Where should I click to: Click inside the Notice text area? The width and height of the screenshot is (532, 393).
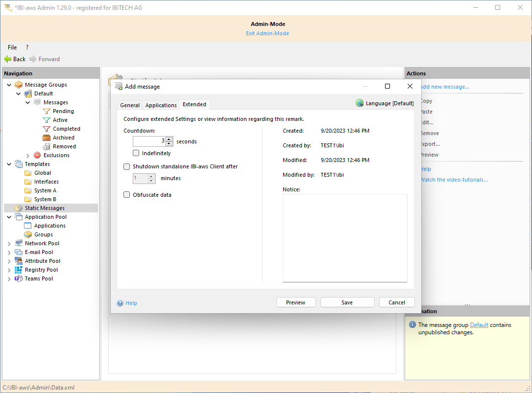coord(344,237)
